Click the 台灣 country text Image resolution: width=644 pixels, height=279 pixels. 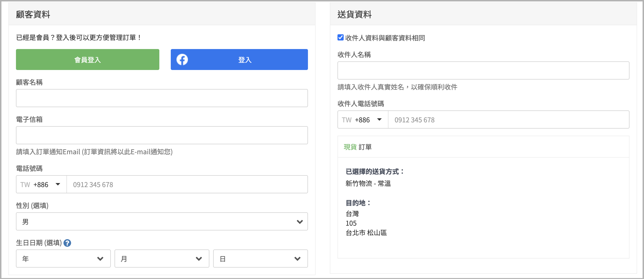tap(352, 214)
